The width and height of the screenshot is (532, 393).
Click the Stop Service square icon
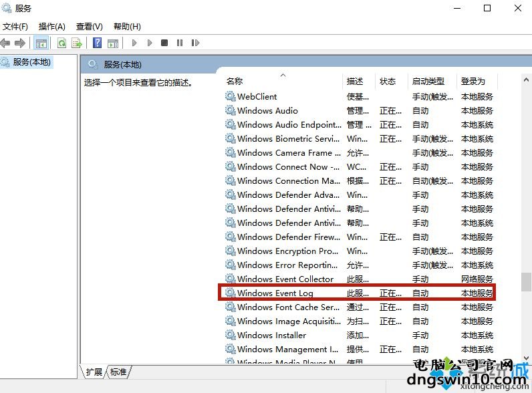pos(164,43)
